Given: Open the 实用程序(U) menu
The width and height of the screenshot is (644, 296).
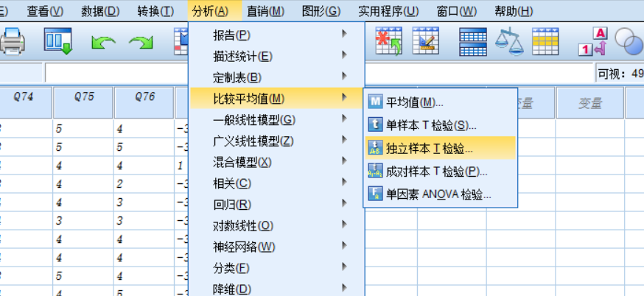Looking at the screenshot, I should [x=388, y=11].
